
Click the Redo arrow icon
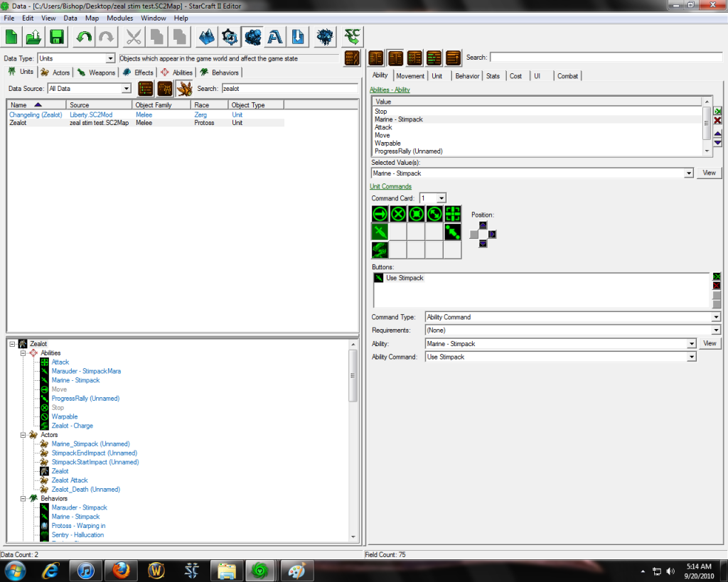pyautogui.click(x=107, y=37)
